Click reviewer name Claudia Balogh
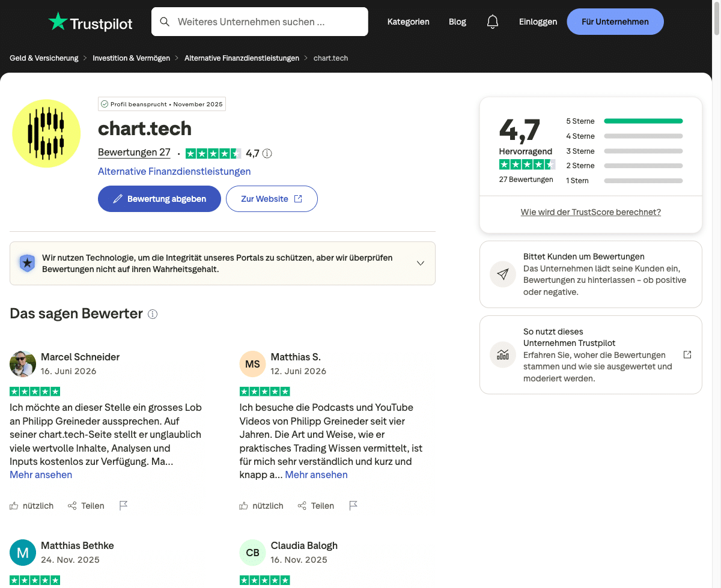The width and height of the screenshot is (721, 588). (304, 545)
